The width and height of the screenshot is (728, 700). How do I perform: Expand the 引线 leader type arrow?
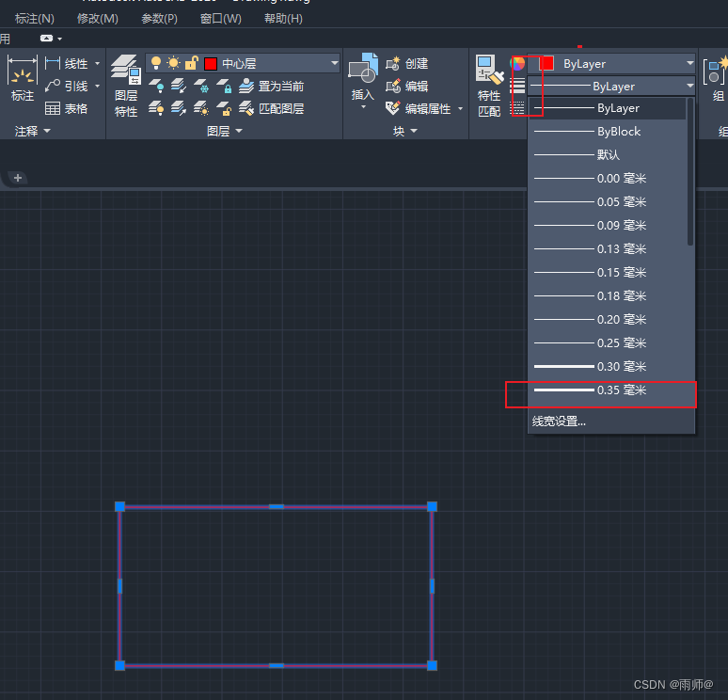[x=98, y=86]
